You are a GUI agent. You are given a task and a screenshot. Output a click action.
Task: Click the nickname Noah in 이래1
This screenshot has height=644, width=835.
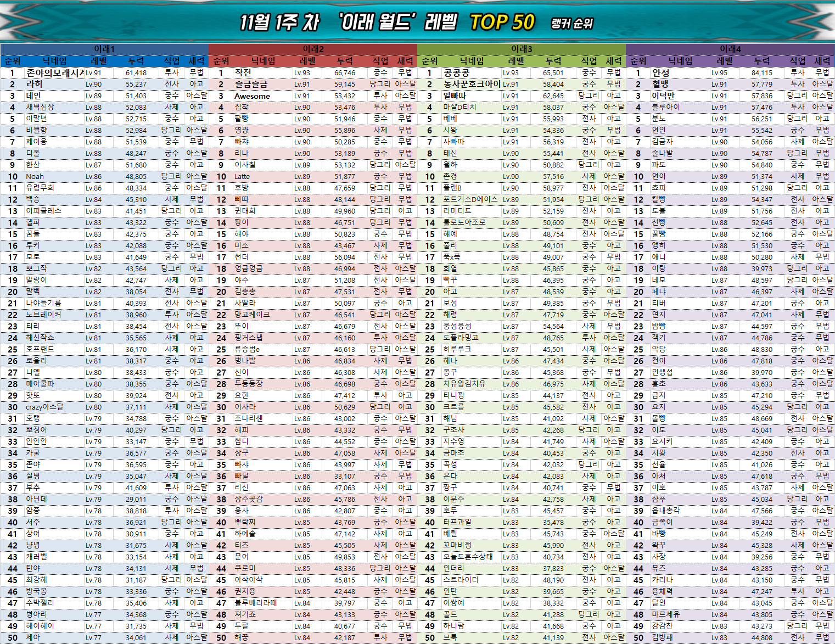[x=35, y=176]
